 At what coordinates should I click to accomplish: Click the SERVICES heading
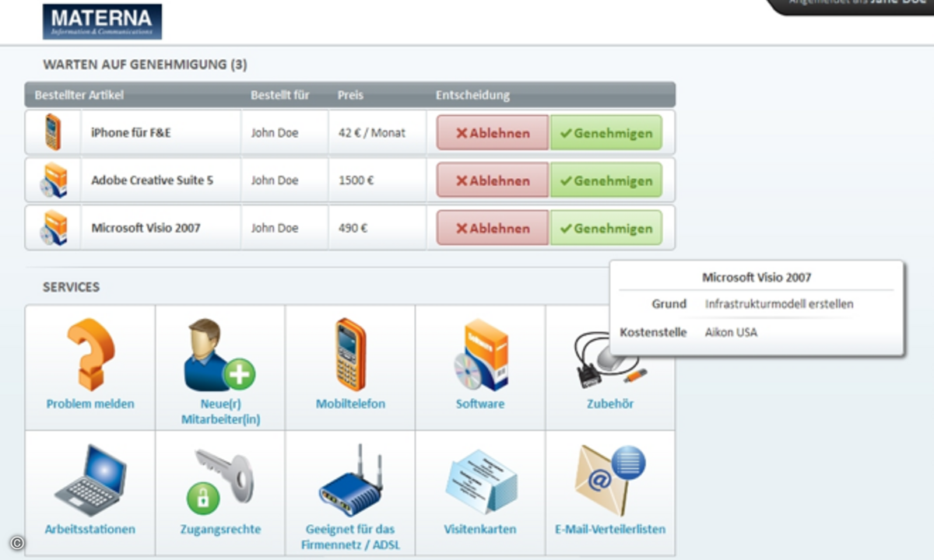point(71,287)
